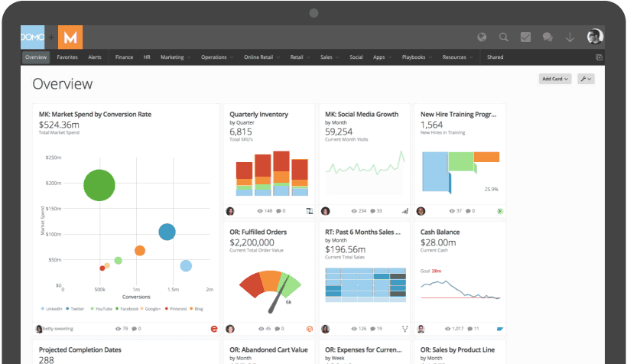Open the wrench settings dropdown
This screenshot has height=364, width=627.
click(586, 79)
